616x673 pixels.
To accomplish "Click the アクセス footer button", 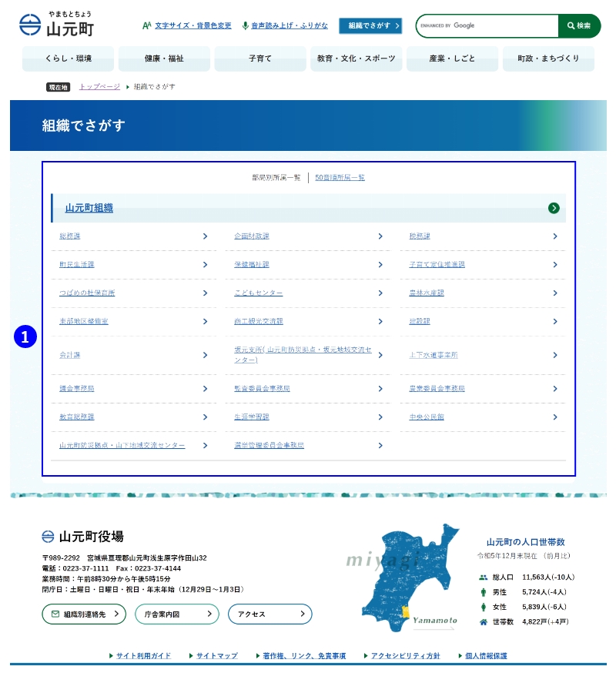I will point(269,614).
